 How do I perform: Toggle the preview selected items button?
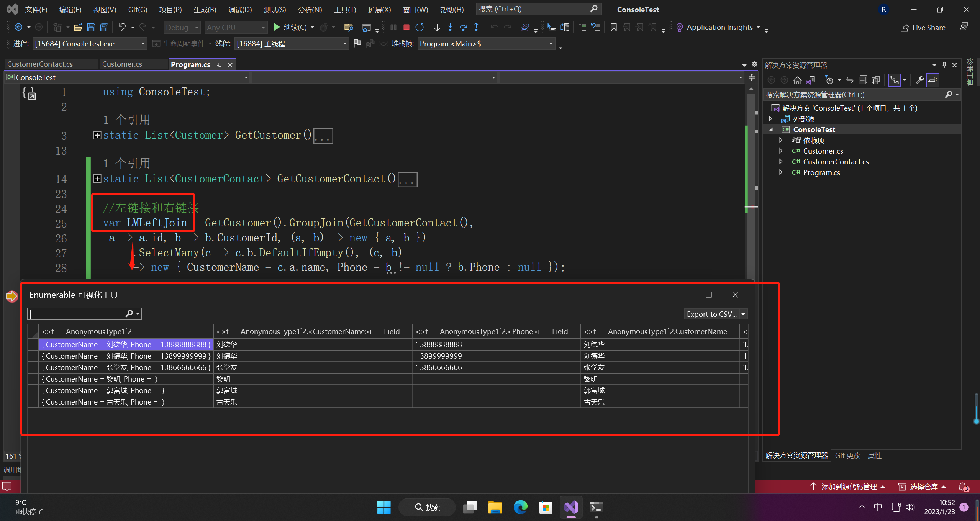(x=933, y=80)
